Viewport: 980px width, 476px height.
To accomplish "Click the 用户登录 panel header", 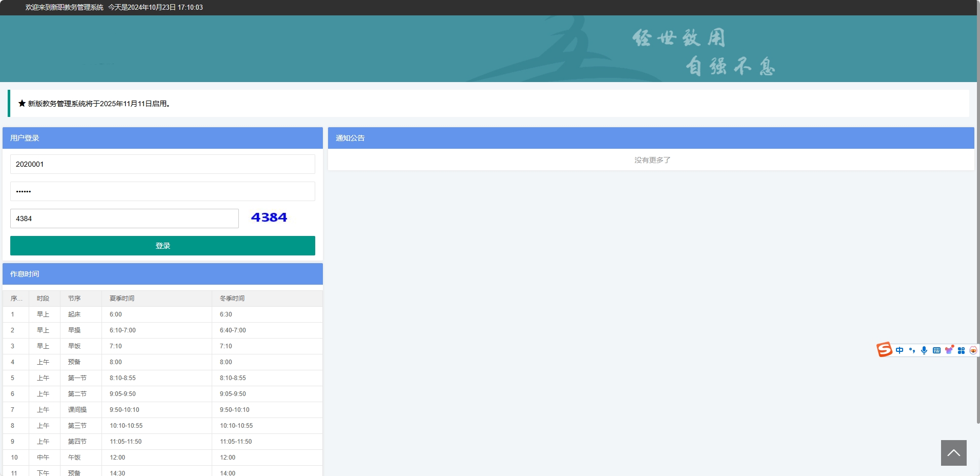I will 162,138.
